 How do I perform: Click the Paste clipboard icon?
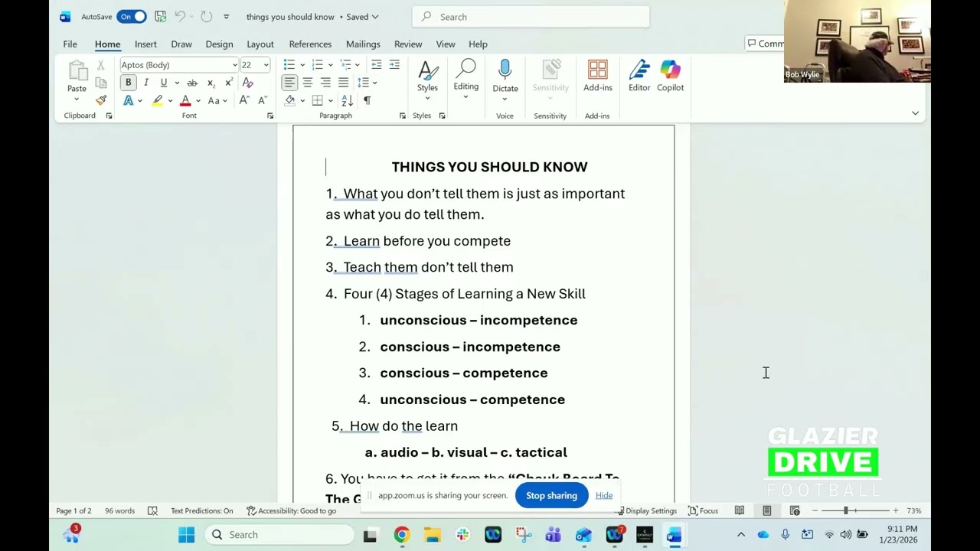point(77,71)
